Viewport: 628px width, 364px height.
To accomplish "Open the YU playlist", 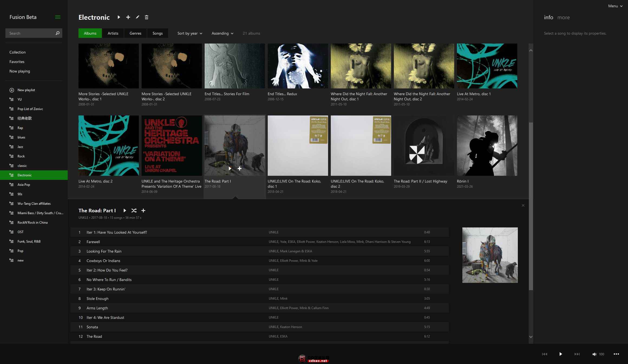I will coord(34,100).
